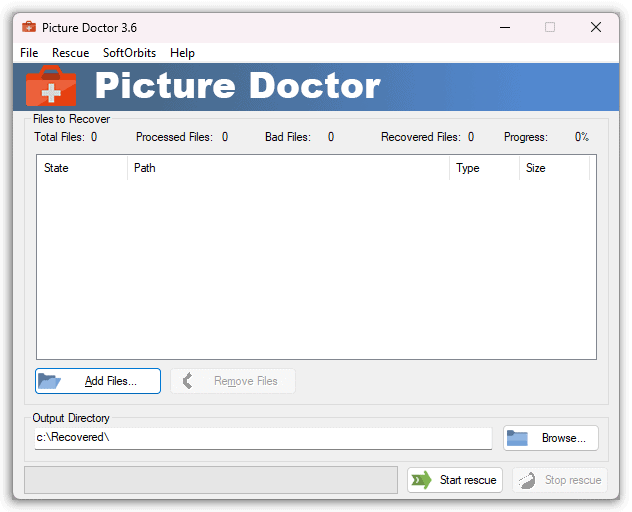Start rescue of the listed files
This screenshot has height=512, width=632.
click(x=455, y=480)
